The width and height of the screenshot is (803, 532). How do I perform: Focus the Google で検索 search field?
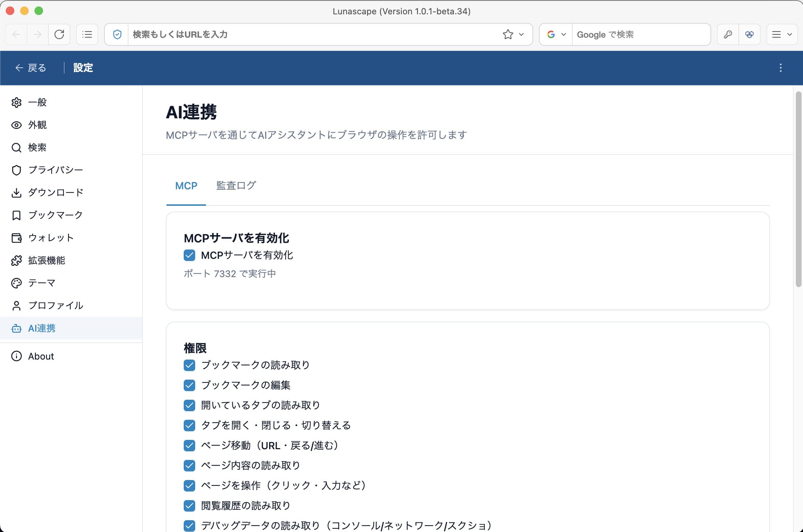click(641, 34)
